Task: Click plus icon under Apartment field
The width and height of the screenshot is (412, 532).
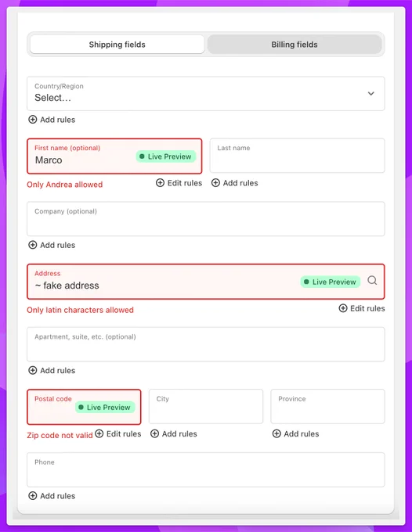Action: (33, 370)
